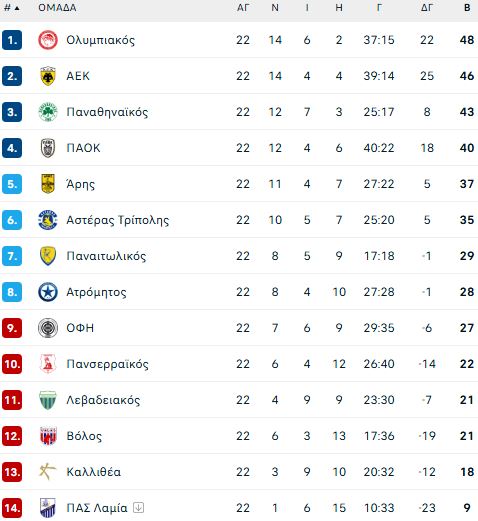Select the ΟΦΗ circular crest
Viewport: 478px width, 521px height.
48,328
